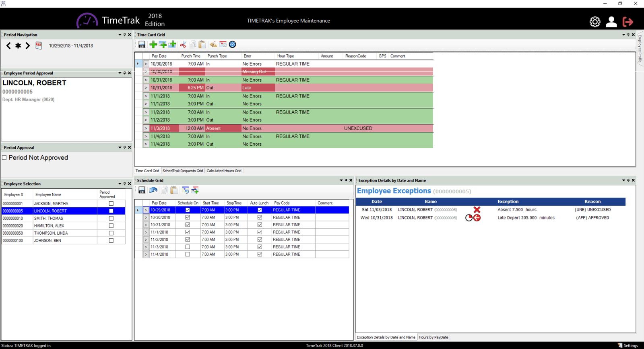Switch to SchedTrak Requests Grid tab
Image resolution: width=644 pixels, height=349 pixels.
[183, 171]
